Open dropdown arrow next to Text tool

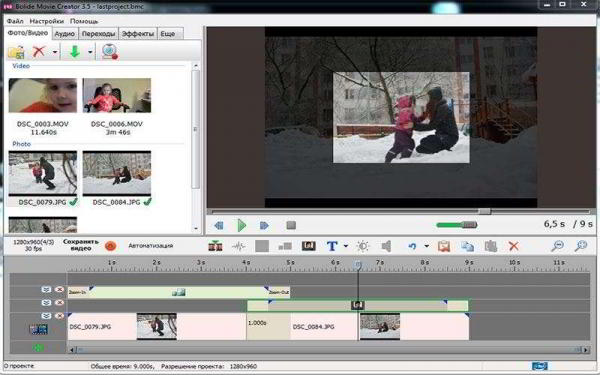pos(346,246)
